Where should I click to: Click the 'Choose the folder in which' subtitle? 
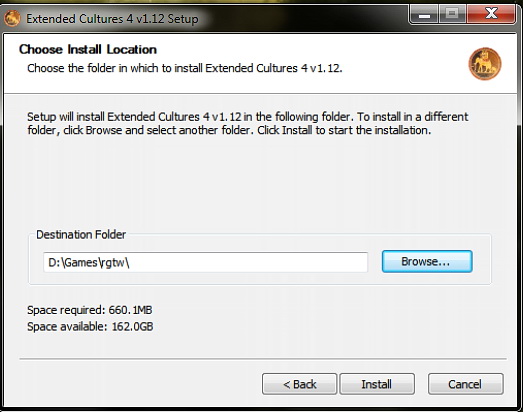click(x=184, y=68)
